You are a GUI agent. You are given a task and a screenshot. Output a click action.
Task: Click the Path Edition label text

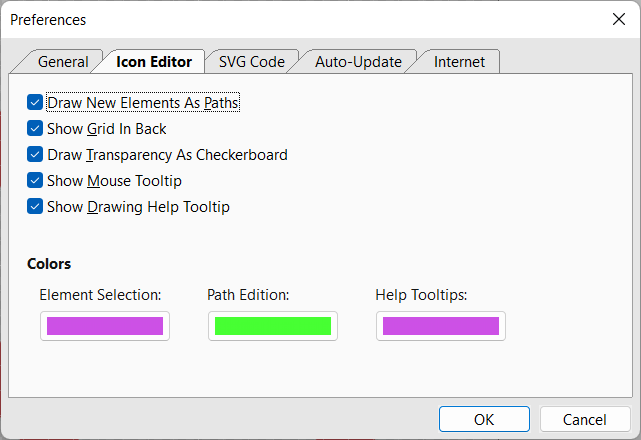(x=248, y=295)
